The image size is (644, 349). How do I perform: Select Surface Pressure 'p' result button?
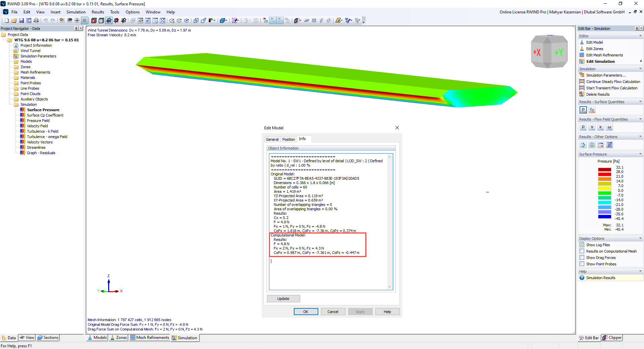point(583,110)
